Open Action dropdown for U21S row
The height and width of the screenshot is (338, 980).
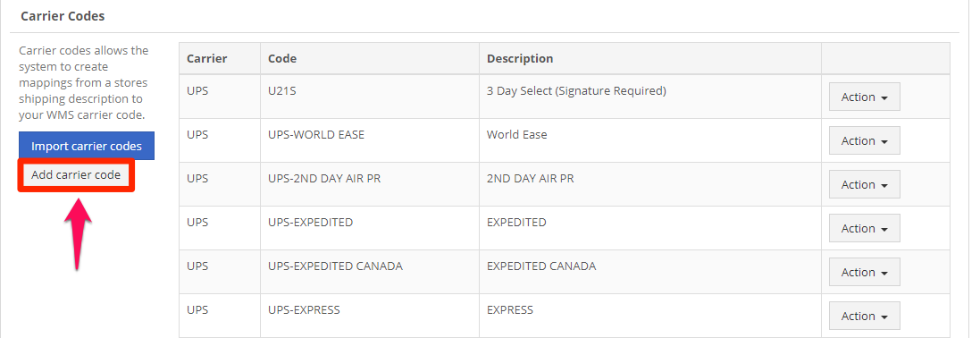865,97
